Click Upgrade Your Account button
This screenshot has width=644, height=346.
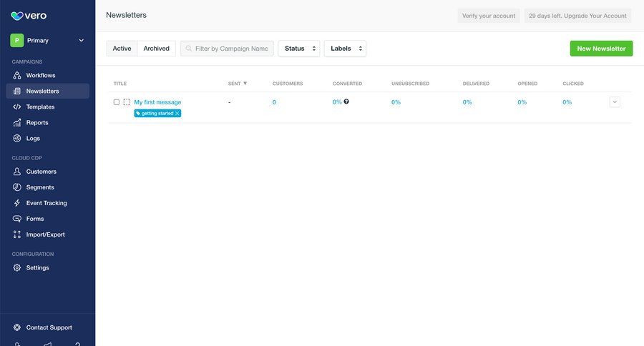point(577,16)
